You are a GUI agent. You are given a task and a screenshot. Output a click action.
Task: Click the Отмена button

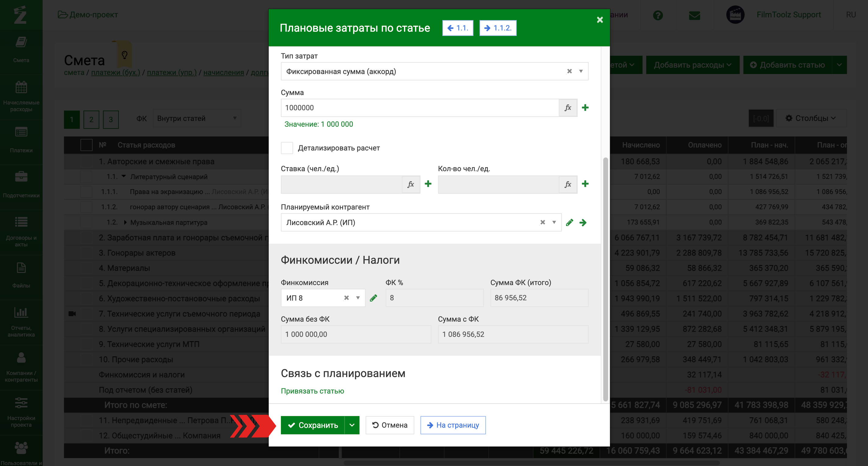tap(390, 425)
